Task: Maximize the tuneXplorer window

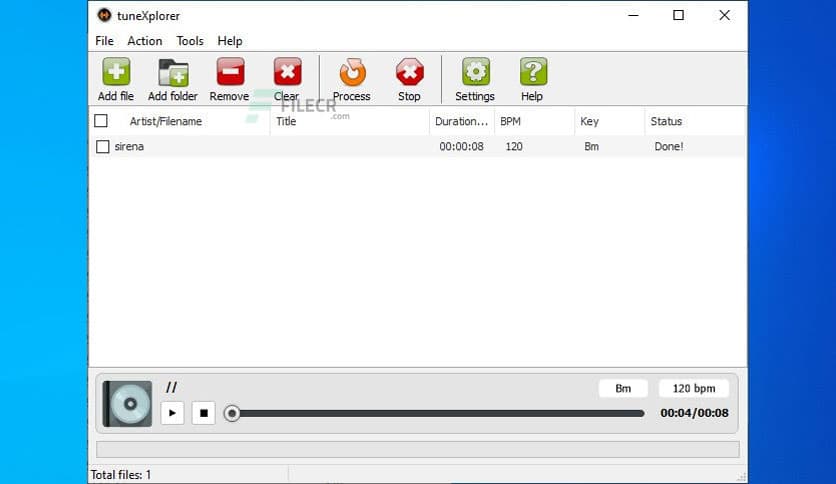Action: point(678,15)
